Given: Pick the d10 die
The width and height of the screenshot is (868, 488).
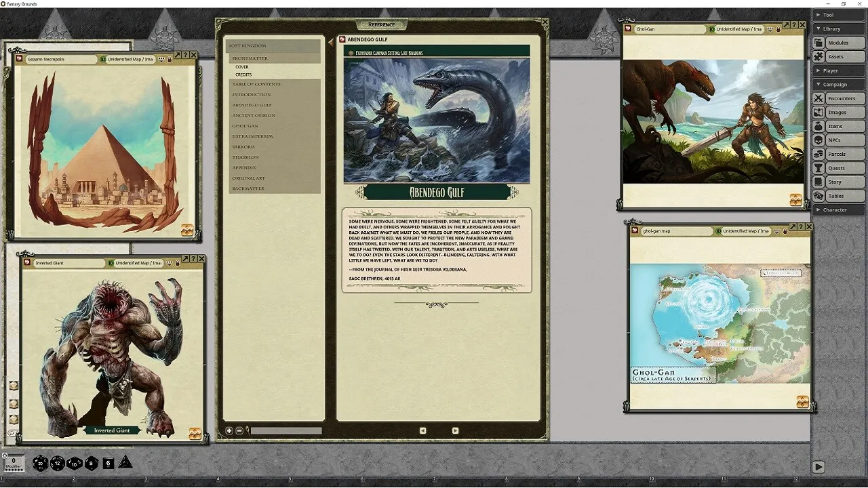Looking at the screenshot, I should 75,463.
